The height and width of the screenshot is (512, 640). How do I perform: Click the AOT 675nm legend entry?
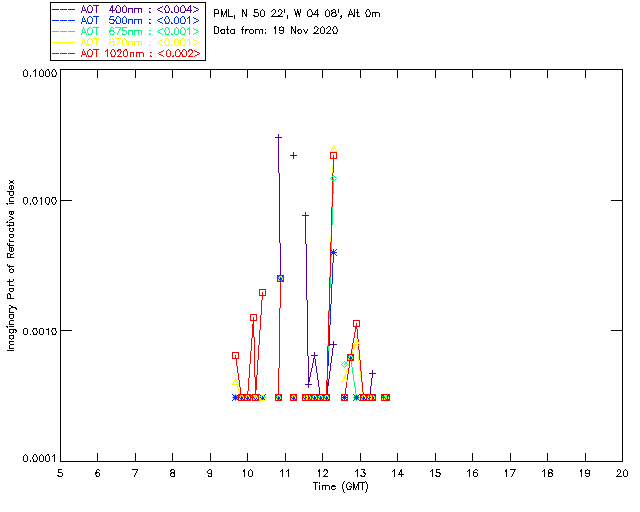click(127, 31)
